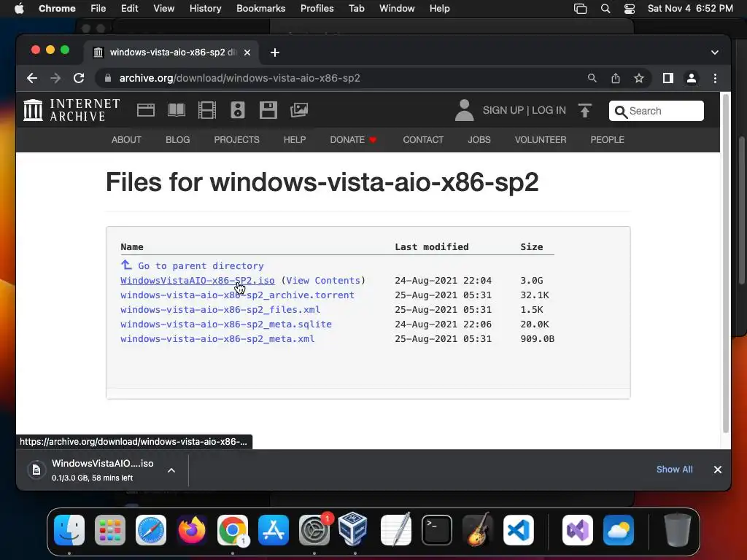Expand the tab search chevron
The height and width of the screenshot is (560, 747).
(715, 52)
